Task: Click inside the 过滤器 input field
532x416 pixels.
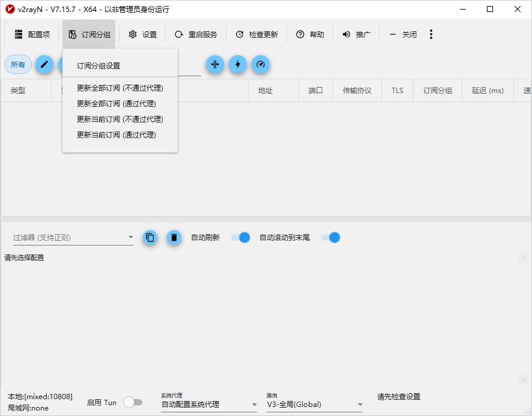Action: click(x=66, y=237)
